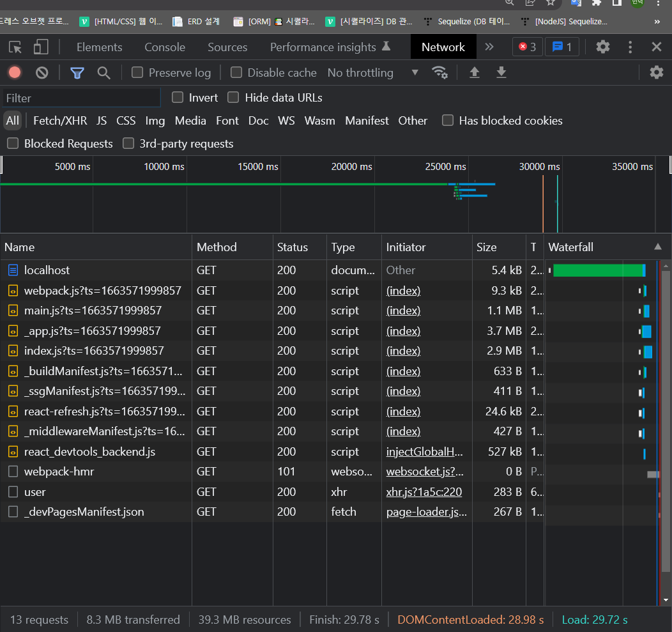Screen dimensions: 672x632
Task: Stop recording network log
Action: tap(15, 72)
